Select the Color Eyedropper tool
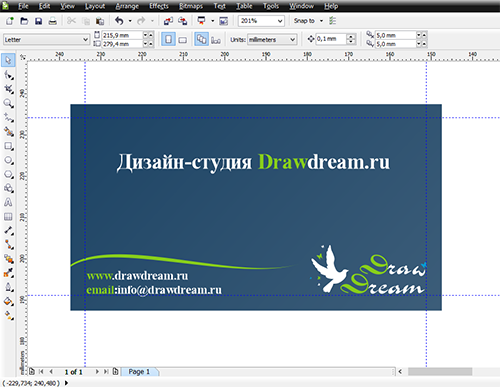The height and width of the screenshot is (387, 500). point(8,273)
